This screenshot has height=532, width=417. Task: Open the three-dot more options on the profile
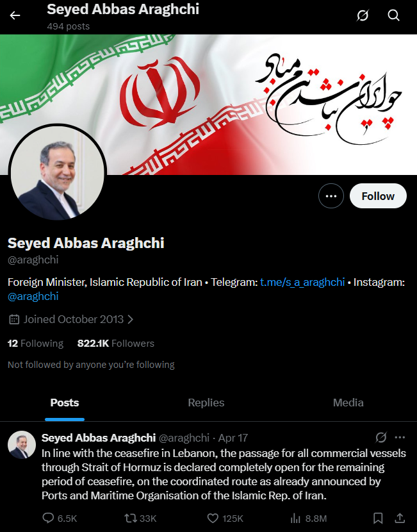pos(331,195)
